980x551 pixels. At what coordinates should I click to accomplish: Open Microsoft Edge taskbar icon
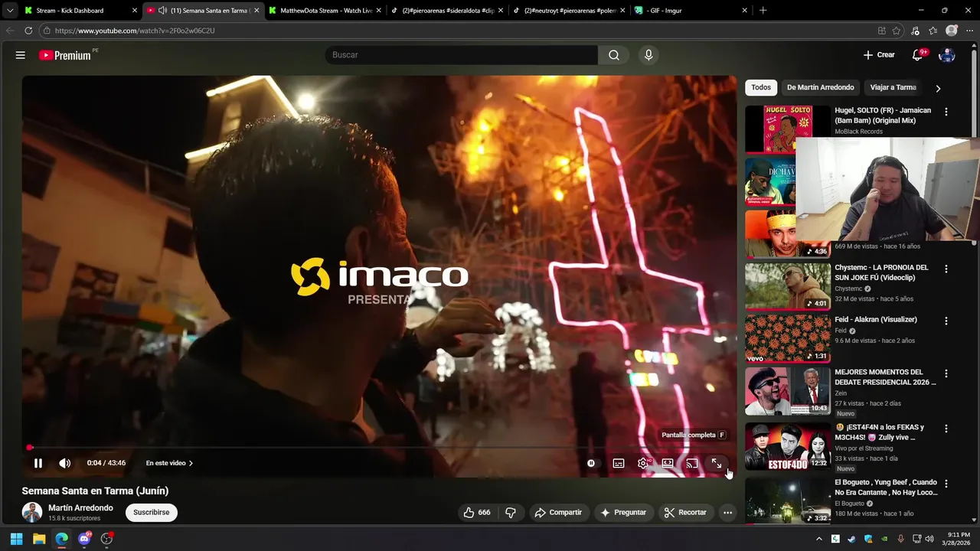click(x=62, y=539)
